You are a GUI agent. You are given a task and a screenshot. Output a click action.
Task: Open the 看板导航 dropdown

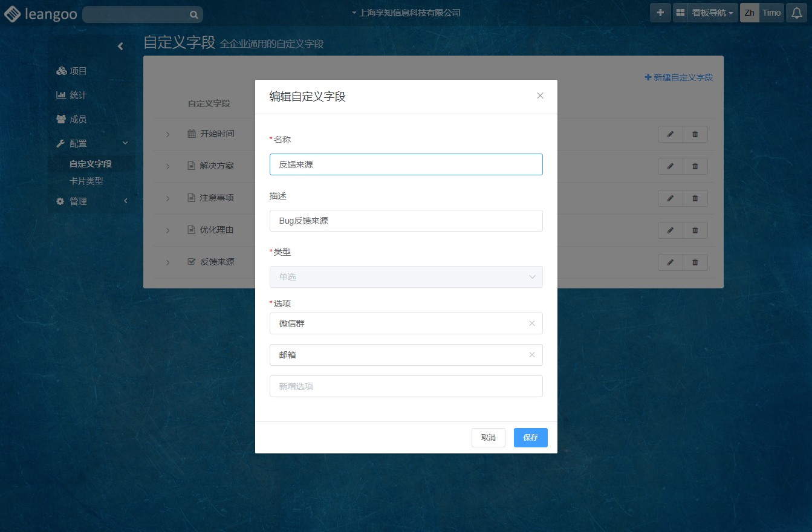click(712, 13)
